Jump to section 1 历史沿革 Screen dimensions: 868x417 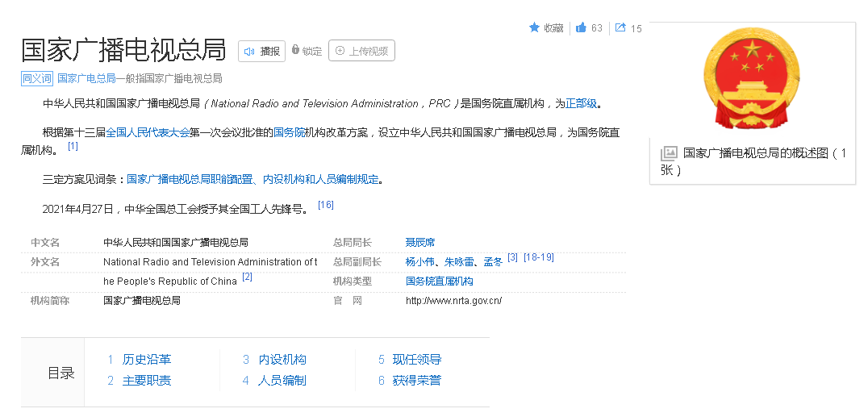(x=147, y=360)
